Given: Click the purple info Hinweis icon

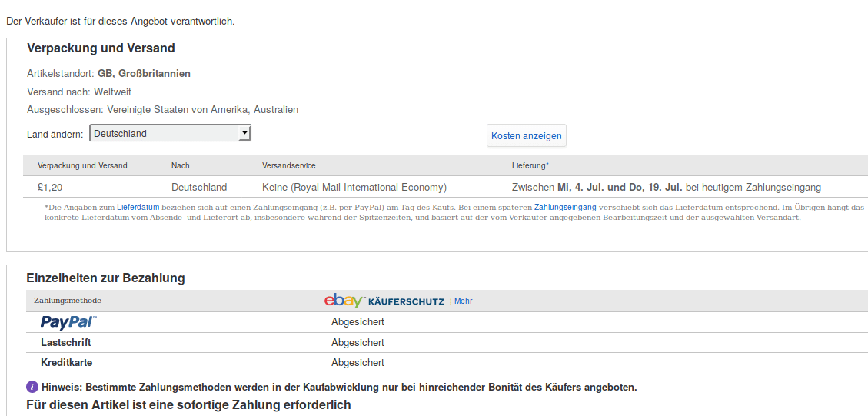Looking at the screenshot, I should pos(32,387).
